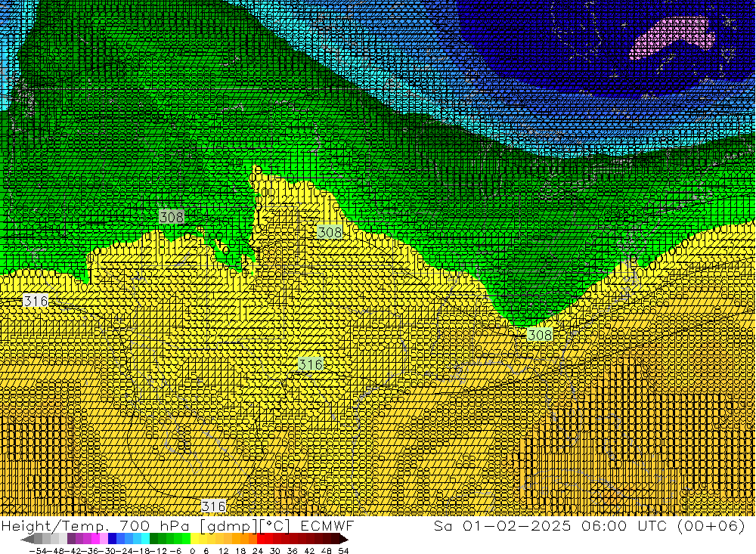
Task: Click the 308 label on the central yellow peak
Action: coord(330,232)
